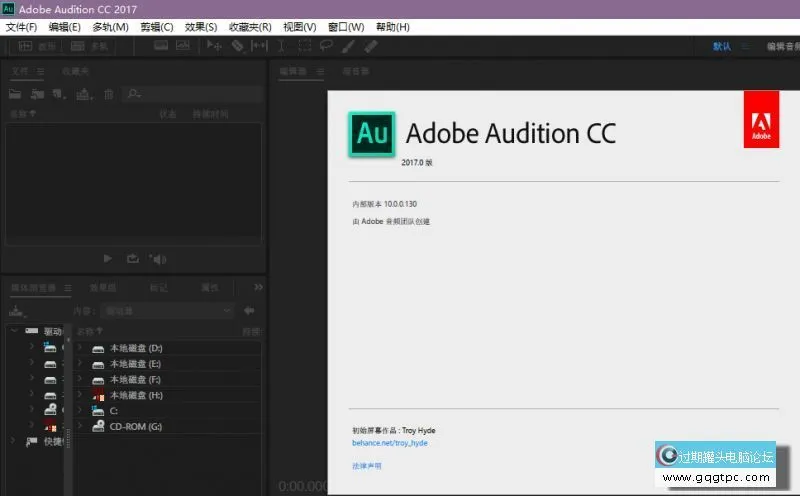Select the Razor tool
Image resolution: width=800 pixels, height=496 pixels.
click(237, 46)
